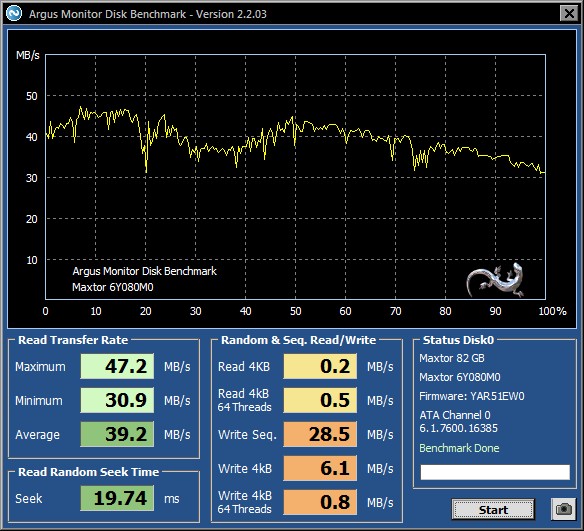This screenshot has height=531, width=584.
Task: Click the 'Read Random Seek Time' group heading
Action: tap(89, 472)
